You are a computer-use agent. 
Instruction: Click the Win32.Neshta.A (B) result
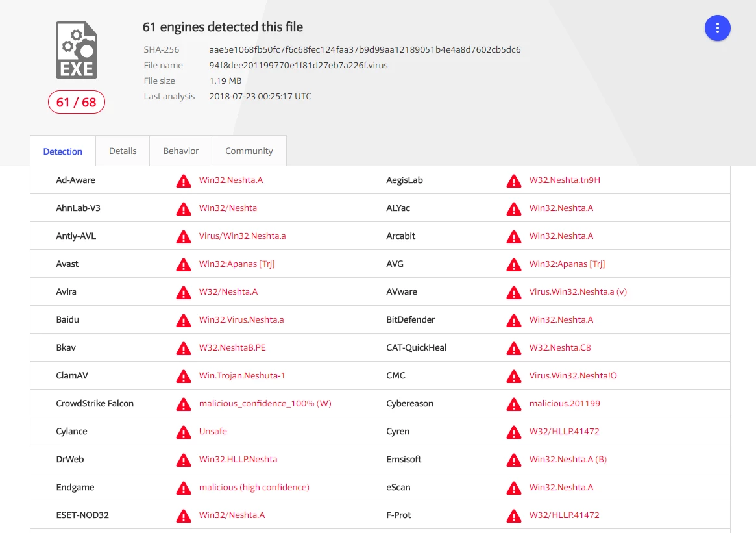coord(568,459)
